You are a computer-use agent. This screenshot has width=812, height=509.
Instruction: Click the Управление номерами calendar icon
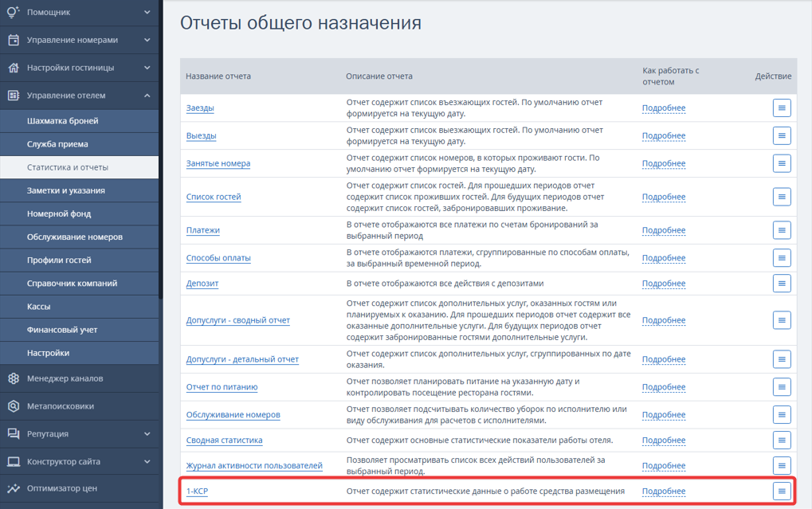click(14, 40)
